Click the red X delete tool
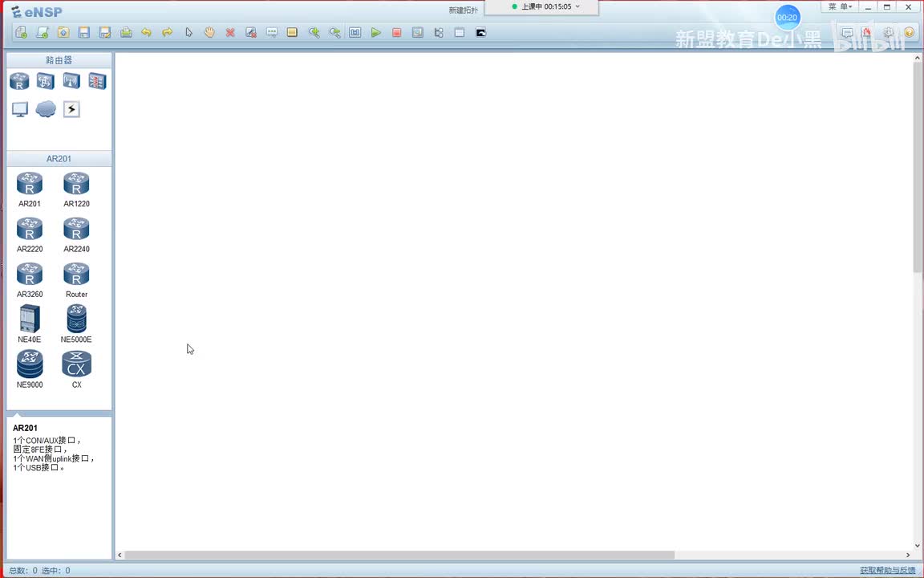 tap(230, 32)
